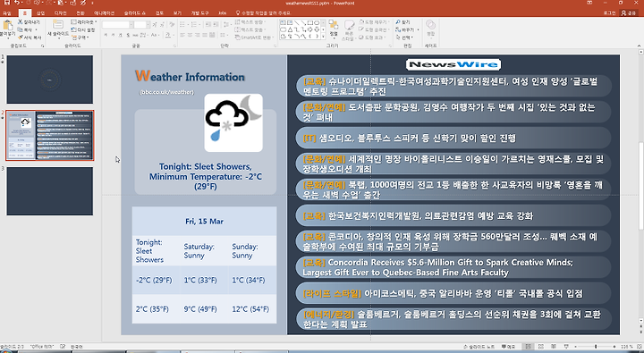Open Quick Styles (빠른 스타일)
Screen dimensions: 644x353
(349, 30)
